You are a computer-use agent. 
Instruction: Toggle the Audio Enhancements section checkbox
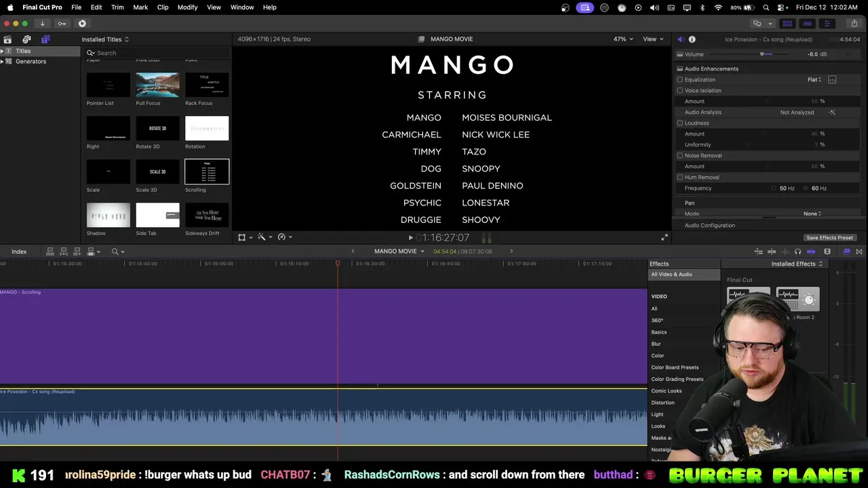679,69
